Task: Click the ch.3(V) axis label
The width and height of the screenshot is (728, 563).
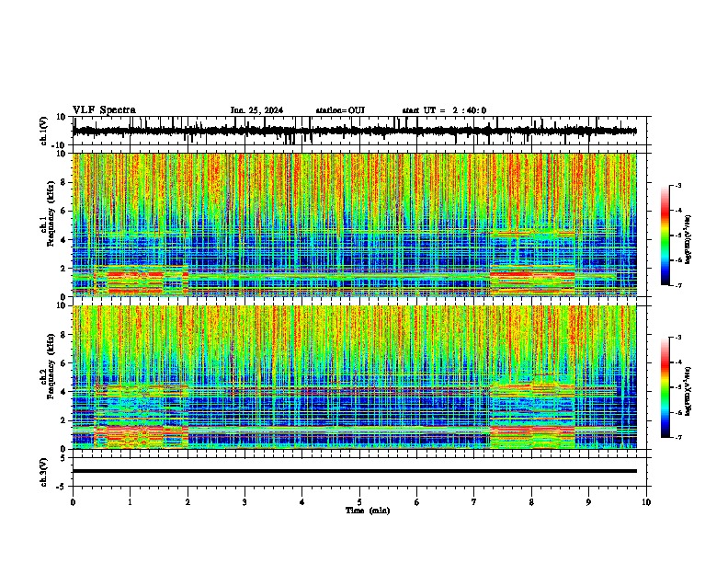Action: pos(44,472)
